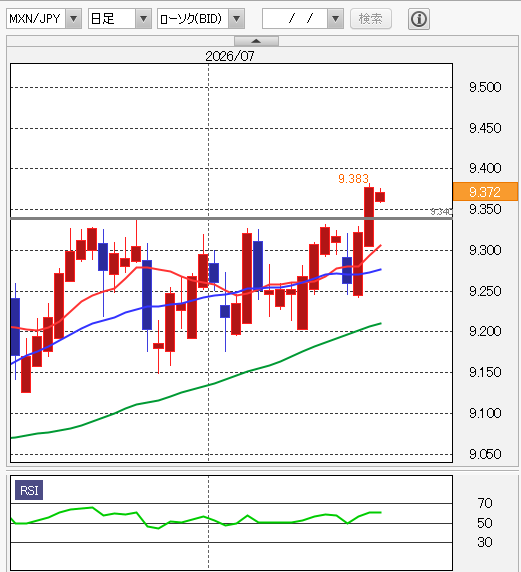Click the 9.050 price axis label
The image size is (521, 572).
tap(485, 454)
